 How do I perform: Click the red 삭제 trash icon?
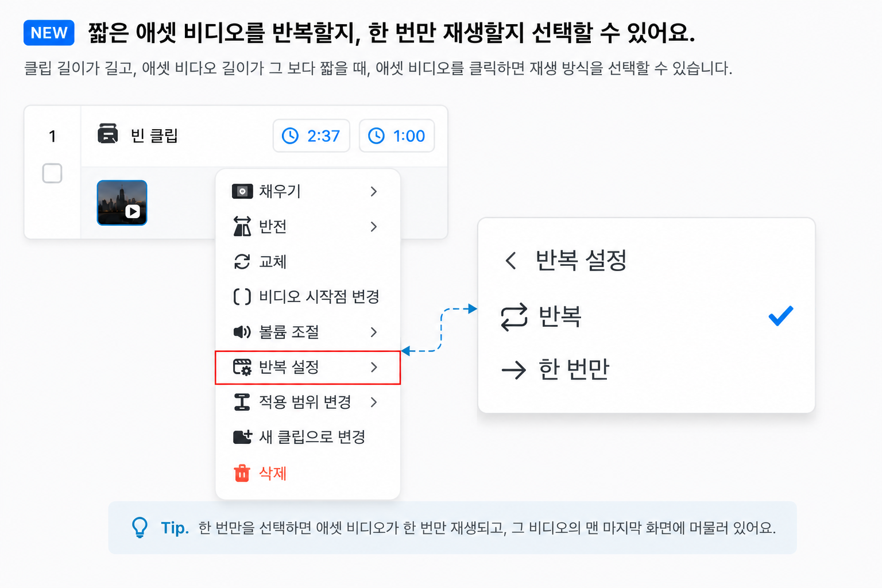(x=242, y=473)
